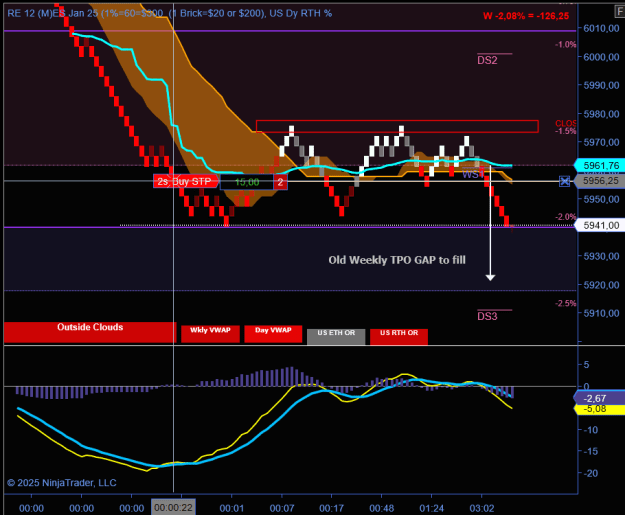
Task: Click the 5 indicator axis label
Action: coord(586,365)
